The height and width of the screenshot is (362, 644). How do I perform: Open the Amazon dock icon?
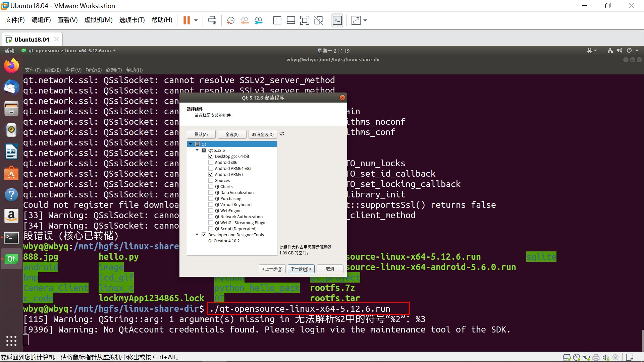click(x=11, y=216)
